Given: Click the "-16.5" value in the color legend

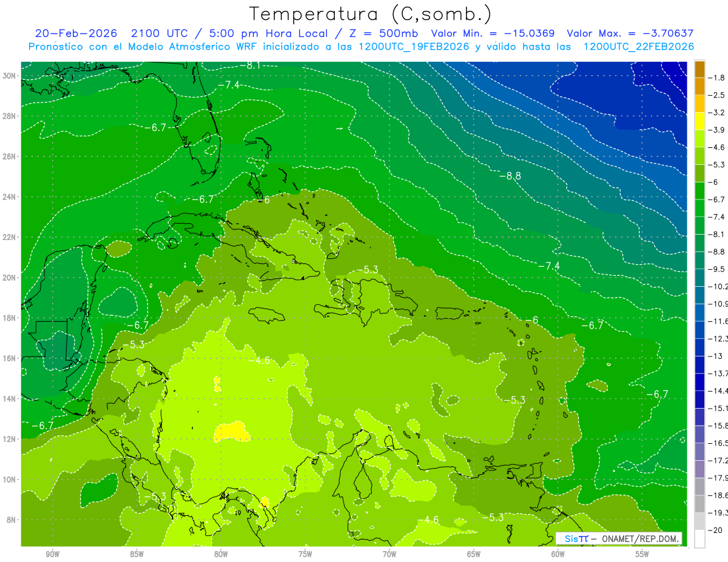Looking at the screenshot, I should (x=718, y=443).
